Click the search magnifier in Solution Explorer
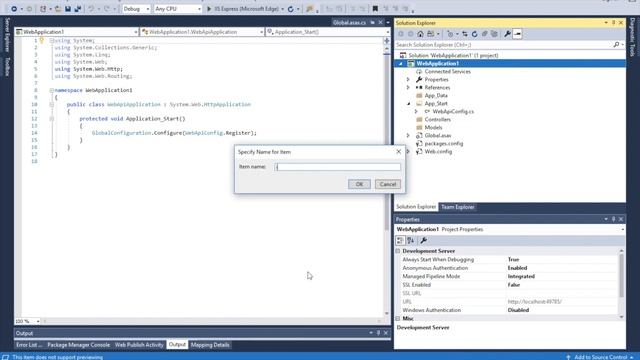640x360 pixels. [x=616, y=44]
